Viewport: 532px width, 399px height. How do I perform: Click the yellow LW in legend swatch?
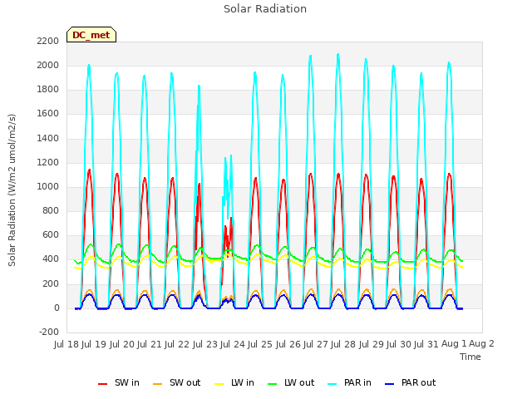[219, 384]
